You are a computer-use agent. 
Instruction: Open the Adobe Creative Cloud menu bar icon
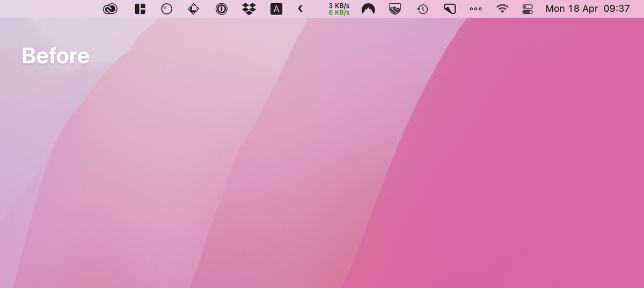[110, 9]
